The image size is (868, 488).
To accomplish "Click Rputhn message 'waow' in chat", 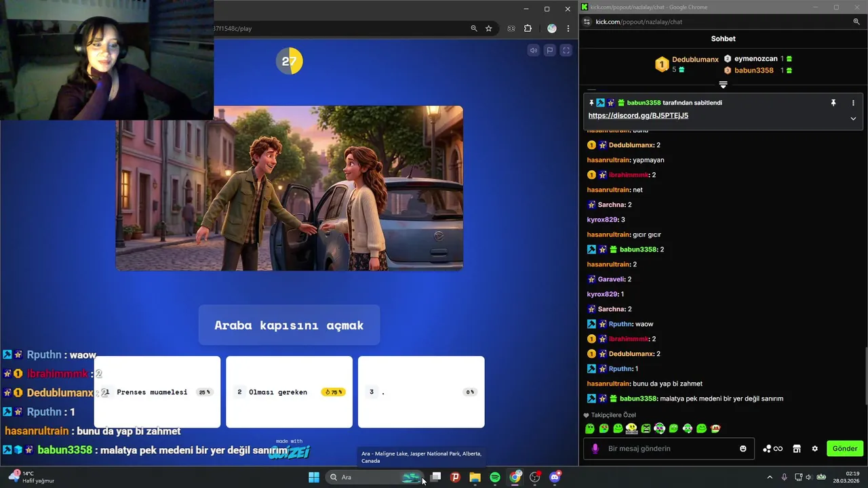I will (620, 324).
